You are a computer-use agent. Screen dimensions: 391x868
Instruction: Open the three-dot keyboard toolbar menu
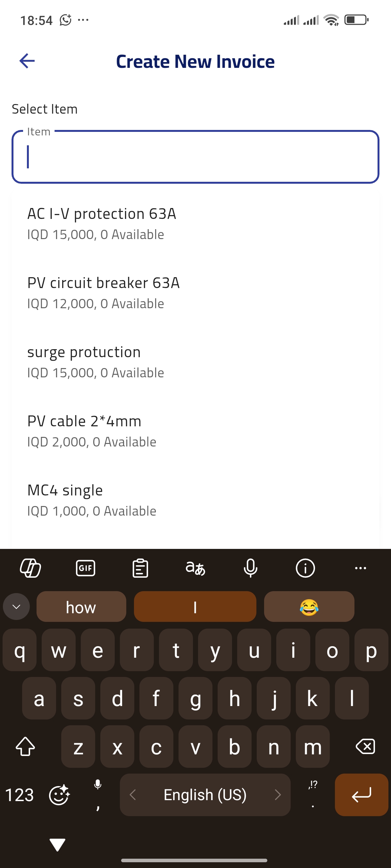tap(360, 568)
